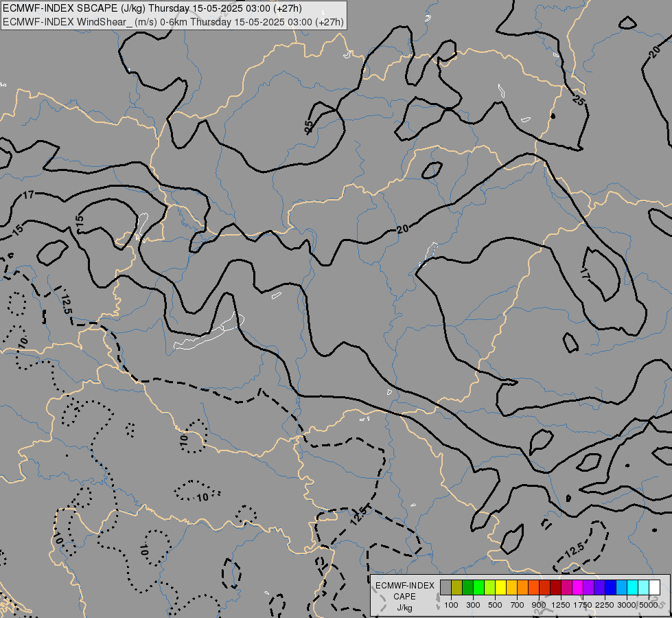Click the legend label '100'
Screen dimensions: 672x618
pos(451,605)
